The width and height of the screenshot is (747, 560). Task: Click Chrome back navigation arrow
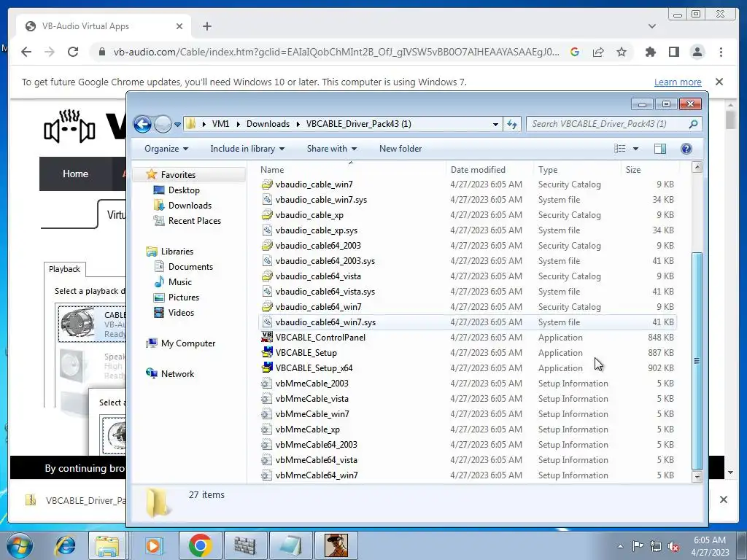(x=26, y=52)
